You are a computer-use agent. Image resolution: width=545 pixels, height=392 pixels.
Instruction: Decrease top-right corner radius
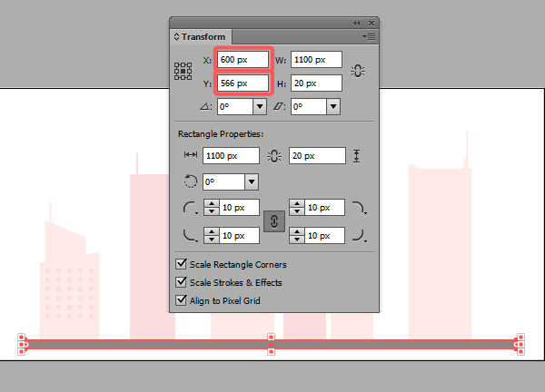297,211
